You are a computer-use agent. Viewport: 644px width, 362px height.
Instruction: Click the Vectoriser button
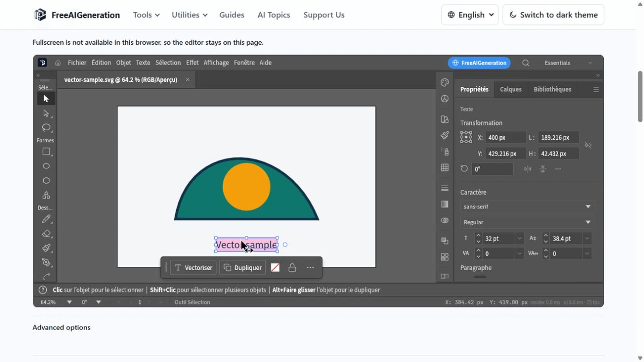coord(193,267)
